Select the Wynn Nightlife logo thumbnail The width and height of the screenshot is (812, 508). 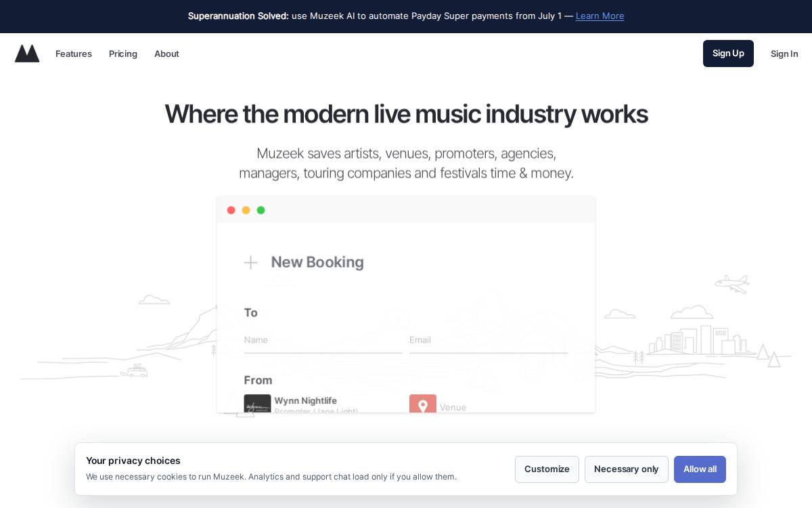257,404
